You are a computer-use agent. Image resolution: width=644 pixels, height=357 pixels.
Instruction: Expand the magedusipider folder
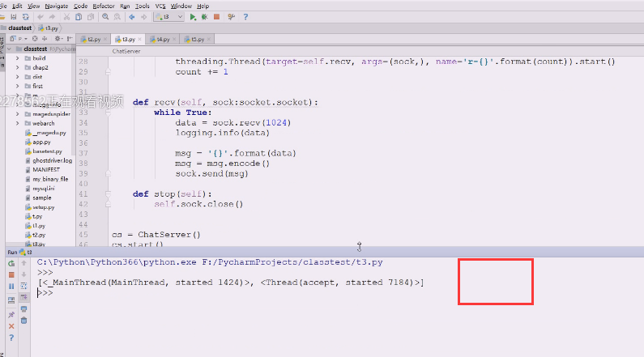pos(17,114)
